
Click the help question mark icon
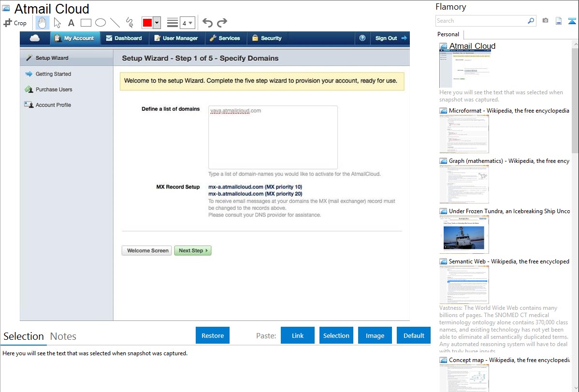(362, 38)
